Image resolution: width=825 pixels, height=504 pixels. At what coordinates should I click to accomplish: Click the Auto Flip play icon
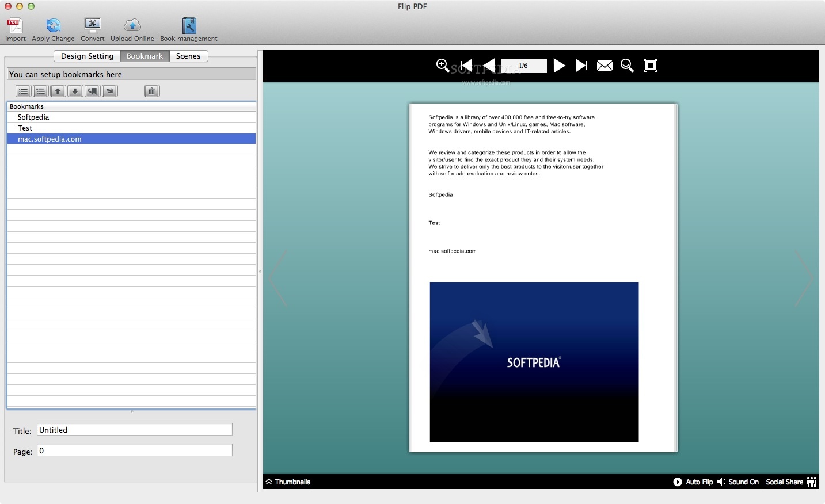pos(678,482)
